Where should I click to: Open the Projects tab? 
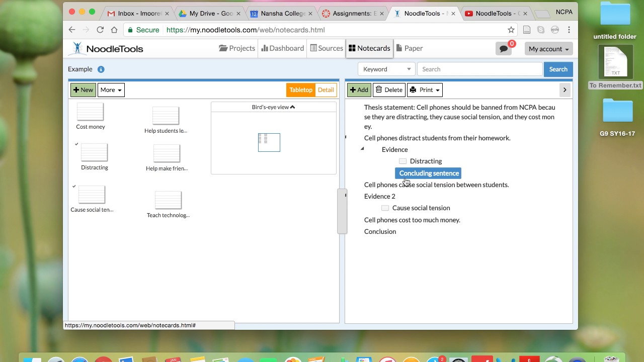(237, 48)
